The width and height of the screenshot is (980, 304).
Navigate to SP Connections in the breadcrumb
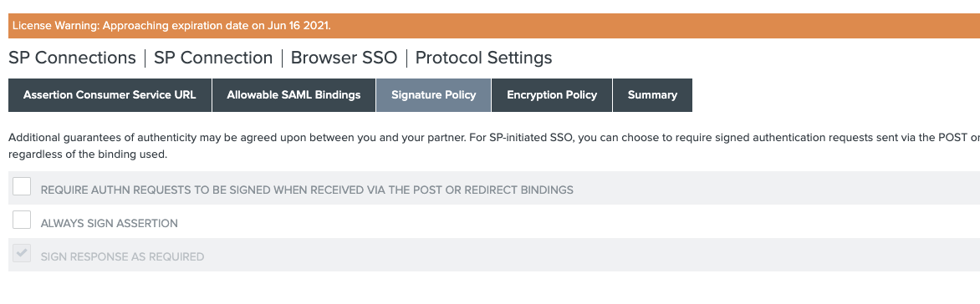(x=72, y=58)
